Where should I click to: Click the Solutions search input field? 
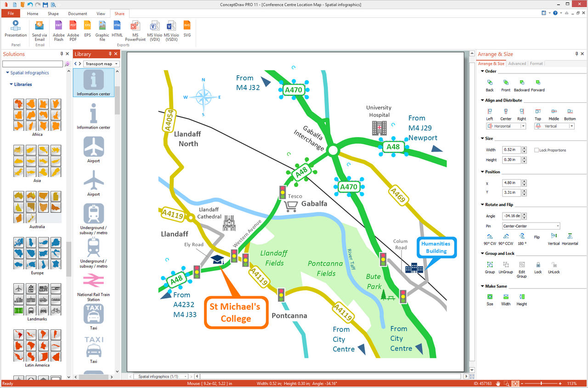pyautogui.click(x=32, y=64)
